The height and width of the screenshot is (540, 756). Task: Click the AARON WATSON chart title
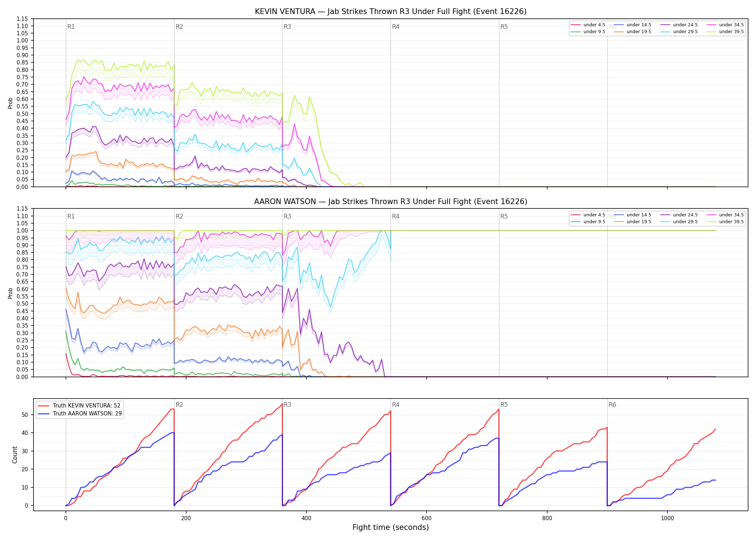(391, 202)
